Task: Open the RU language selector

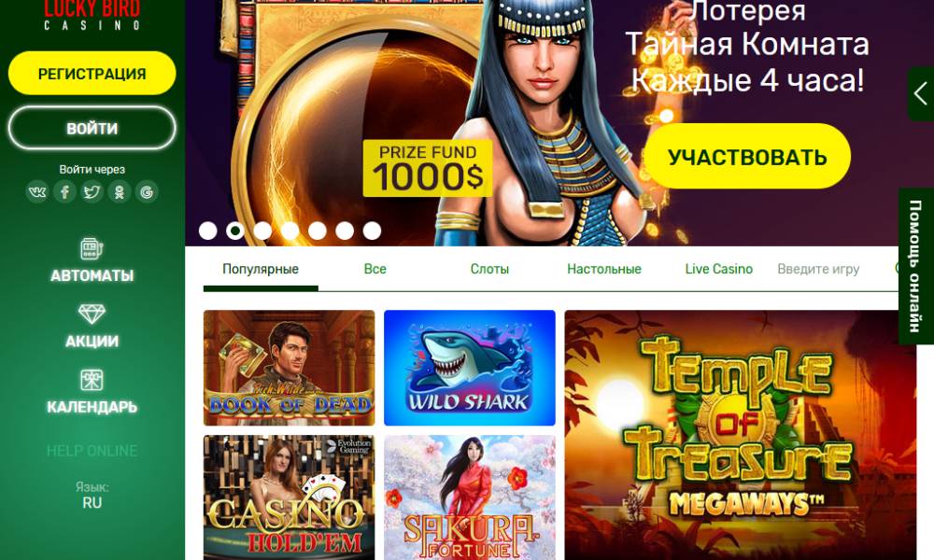Action: click(92, 503)
